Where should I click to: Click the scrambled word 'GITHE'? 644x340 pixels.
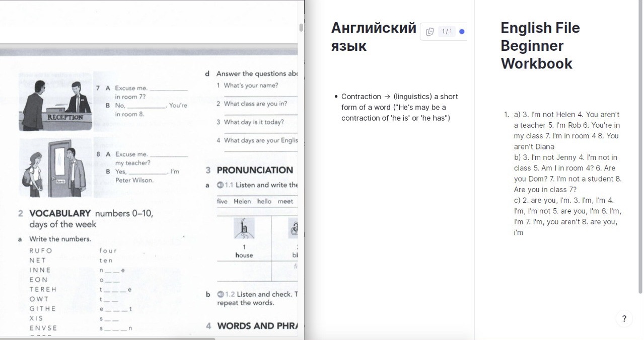tap(42, 309)
